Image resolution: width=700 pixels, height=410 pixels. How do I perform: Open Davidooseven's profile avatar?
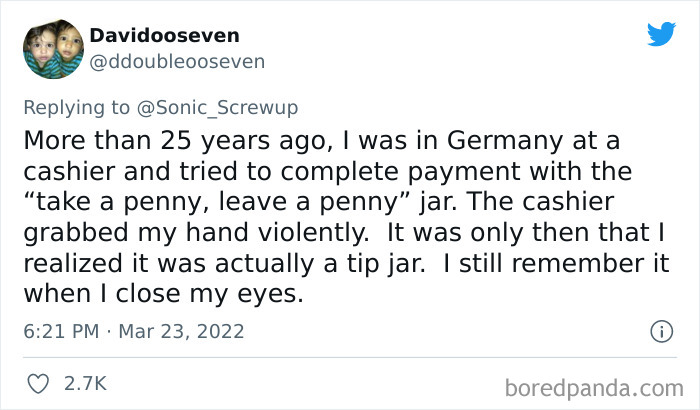[51, 48]
